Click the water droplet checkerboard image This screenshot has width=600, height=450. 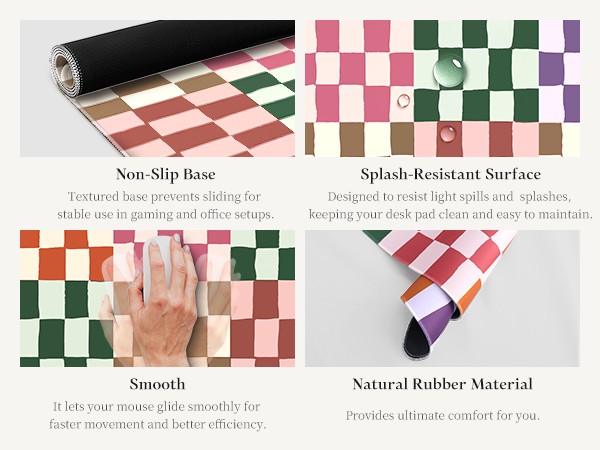pos(442,88)
